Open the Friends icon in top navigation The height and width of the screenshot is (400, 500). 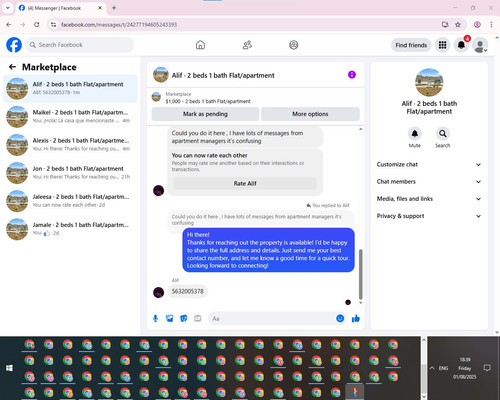coord(247,45)
